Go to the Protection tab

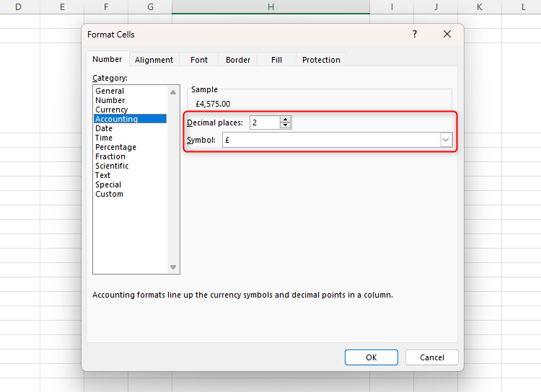click(321, 60)
